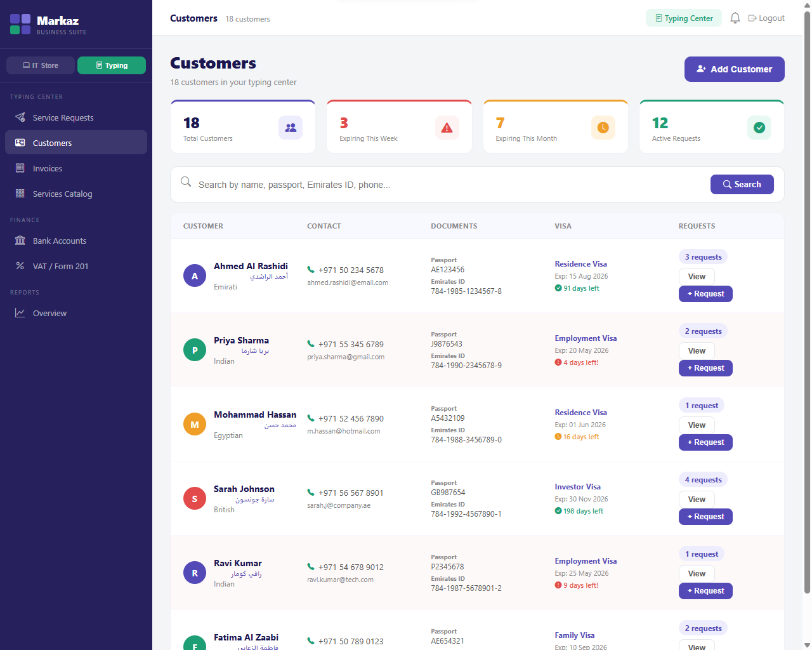This screenshot has width=812, height=650.
Task: Open Bank Accounts
Action: 76,241
